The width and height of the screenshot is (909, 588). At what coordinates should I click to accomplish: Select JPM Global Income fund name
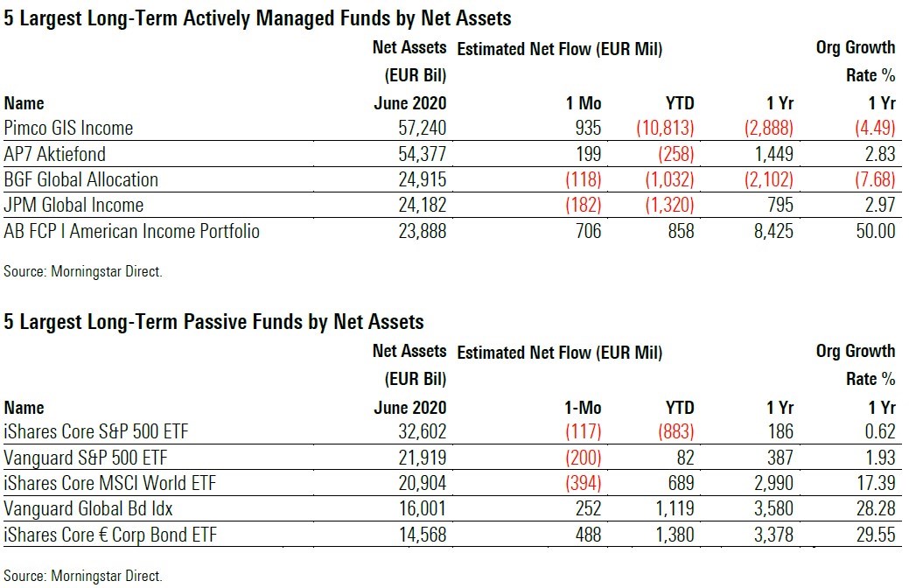point(73,206)
